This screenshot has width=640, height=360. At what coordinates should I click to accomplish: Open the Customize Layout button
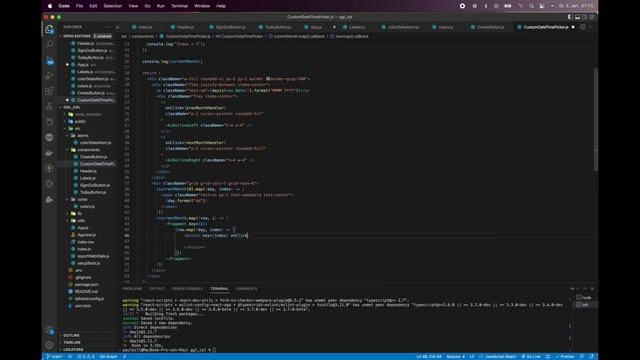[x=592, y=17]
